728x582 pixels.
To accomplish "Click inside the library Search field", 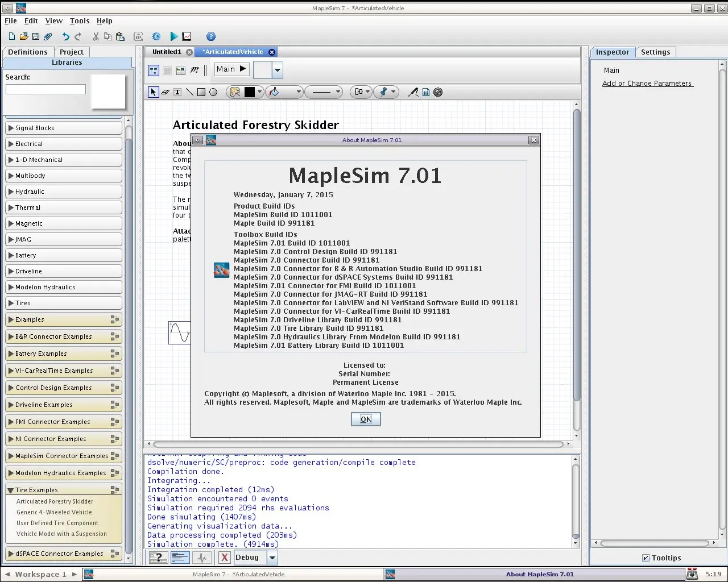I will pyautogui.click(x=45, y=89).
